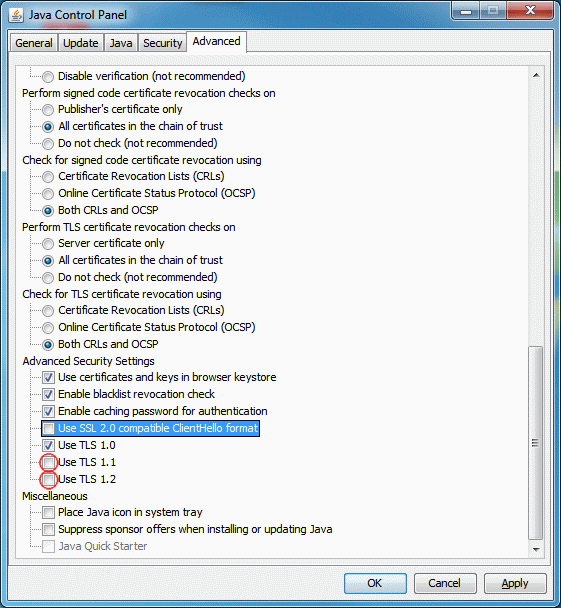Select Online Certificate Status Protocol for TLS
Viewport: 561px width, 608px height.
click(x=48, y=328)
